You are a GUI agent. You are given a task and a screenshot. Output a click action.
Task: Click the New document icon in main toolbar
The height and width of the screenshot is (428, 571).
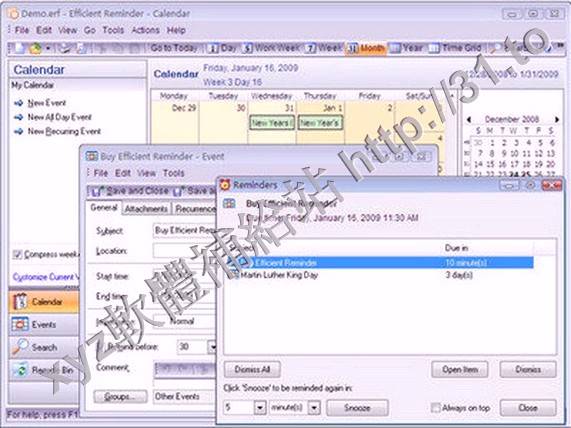pyautogui.click(x=19, y=48)
